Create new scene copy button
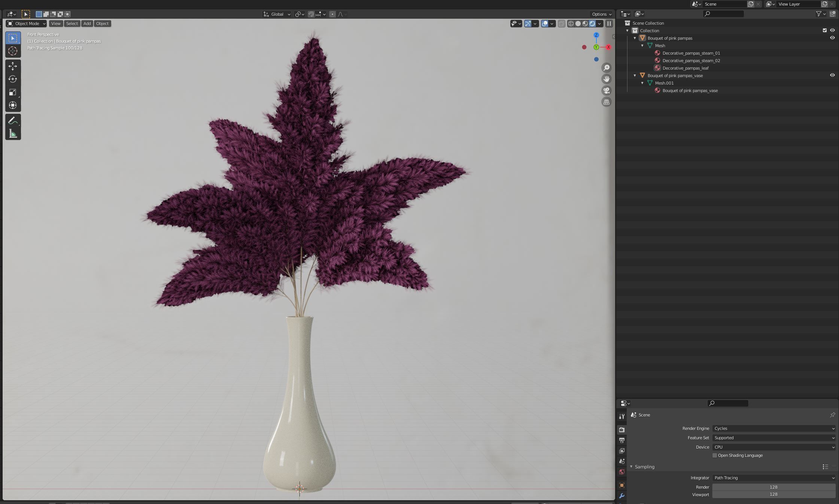Screen dimensions: 839x504 [x=751, y=4]
